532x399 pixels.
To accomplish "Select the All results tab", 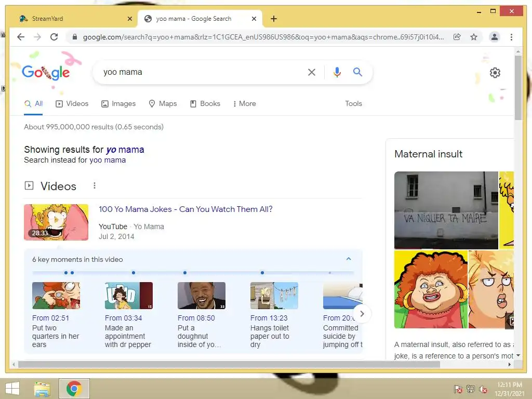I will (34, 104).
